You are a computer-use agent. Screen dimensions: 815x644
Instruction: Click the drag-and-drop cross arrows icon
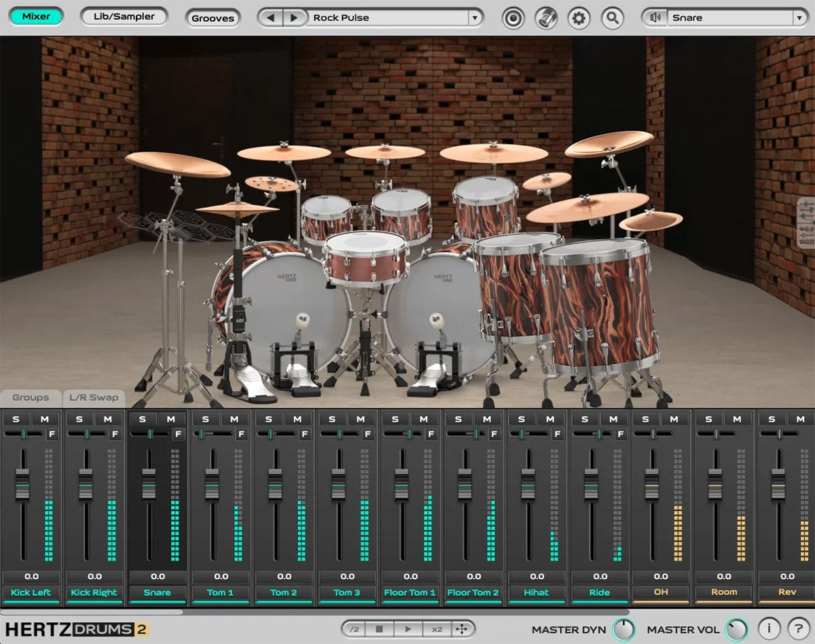(461, 629)
